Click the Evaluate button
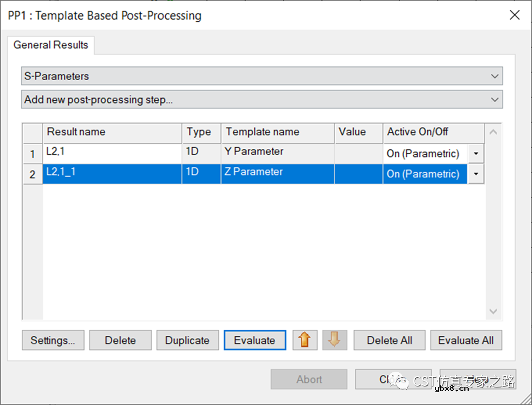The width and height of the screenshot is (532, 405). click(254, 340)
